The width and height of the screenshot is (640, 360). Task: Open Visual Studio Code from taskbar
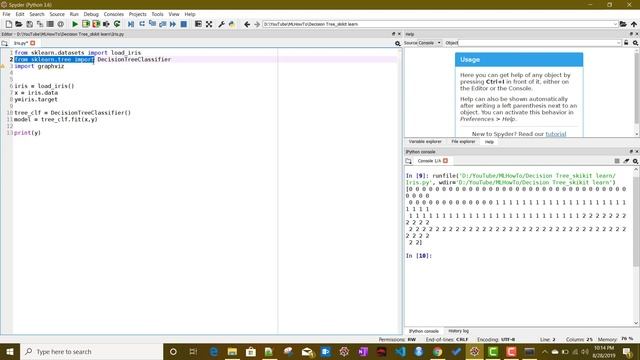coord(400,351)
